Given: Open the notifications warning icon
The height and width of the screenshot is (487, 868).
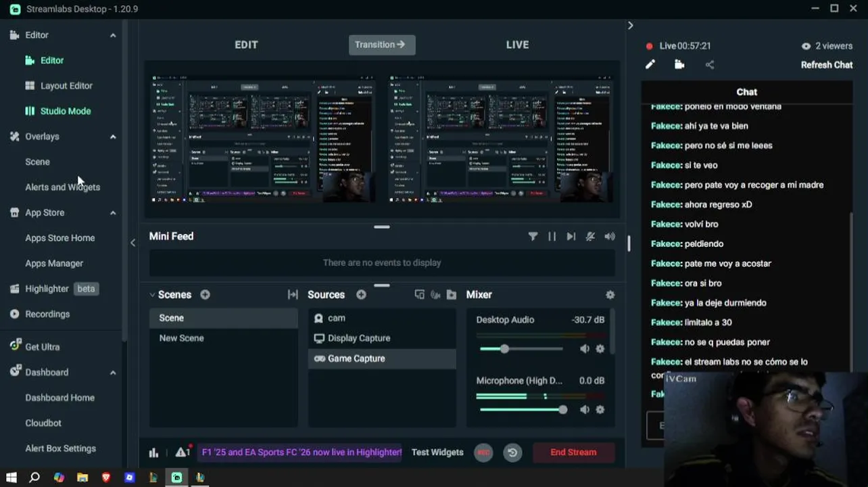Looking at the screenshot, I should (x=183, y=452).
